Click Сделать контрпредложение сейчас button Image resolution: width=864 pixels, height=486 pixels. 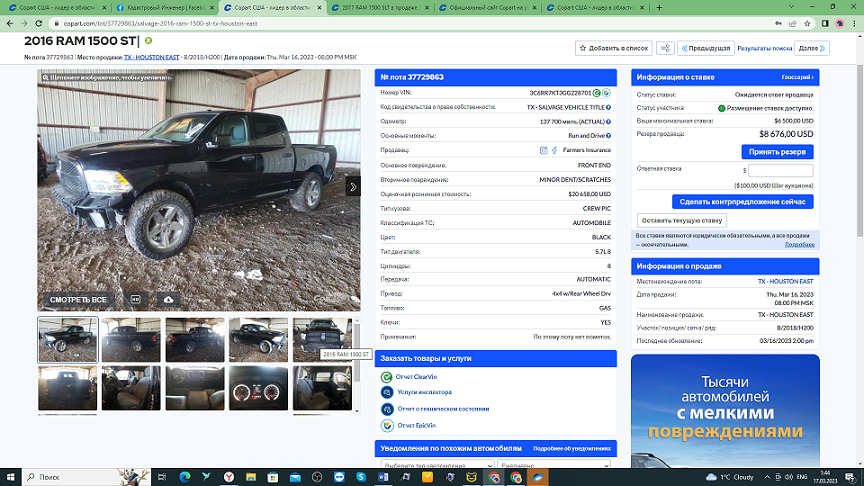click(742, 202)
